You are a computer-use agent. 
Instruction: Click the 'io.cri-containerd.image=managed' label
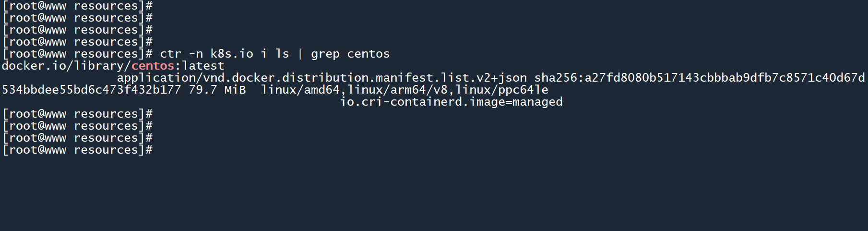click(451, 102)
